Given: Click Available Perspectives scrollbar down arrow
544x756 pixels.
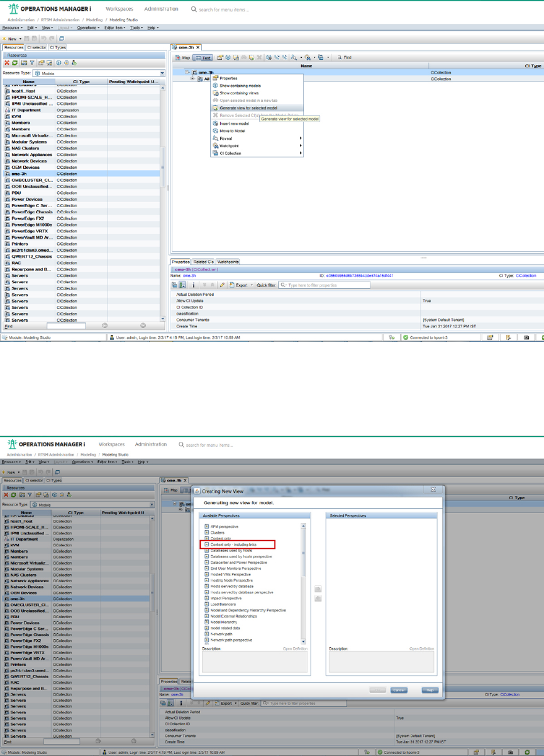Looking at the screenshot, I should coord(304,641).
